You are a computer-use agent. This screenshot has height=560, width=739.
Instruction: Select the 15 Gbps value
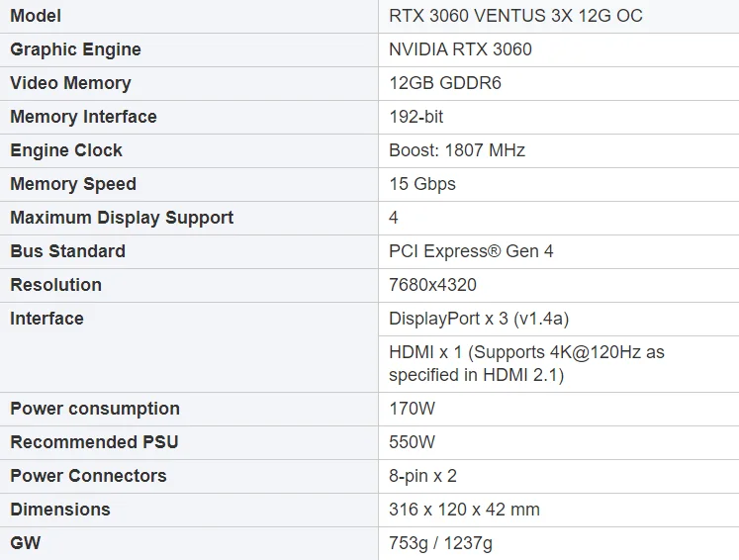(422, 184)
